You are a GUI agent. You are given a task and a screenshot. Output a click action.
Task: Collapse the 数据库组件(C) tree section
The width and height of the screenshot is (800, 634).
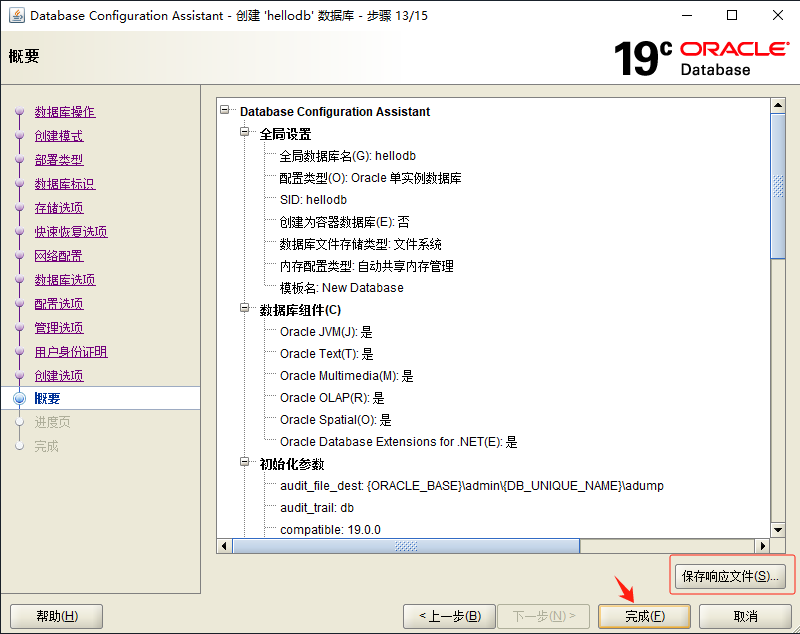click(x=244, y=308)
